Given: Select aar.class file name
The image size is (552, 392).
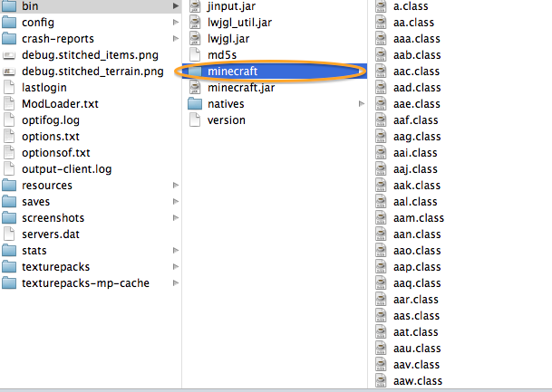Looking at the screenshot, I should point(416,299).
